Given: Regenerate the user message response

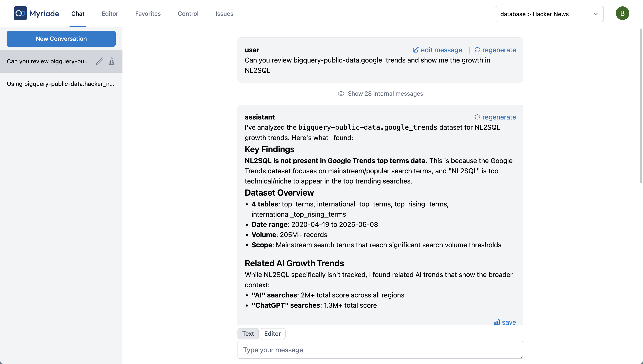Looking at the screenshot, I should 495,50.
